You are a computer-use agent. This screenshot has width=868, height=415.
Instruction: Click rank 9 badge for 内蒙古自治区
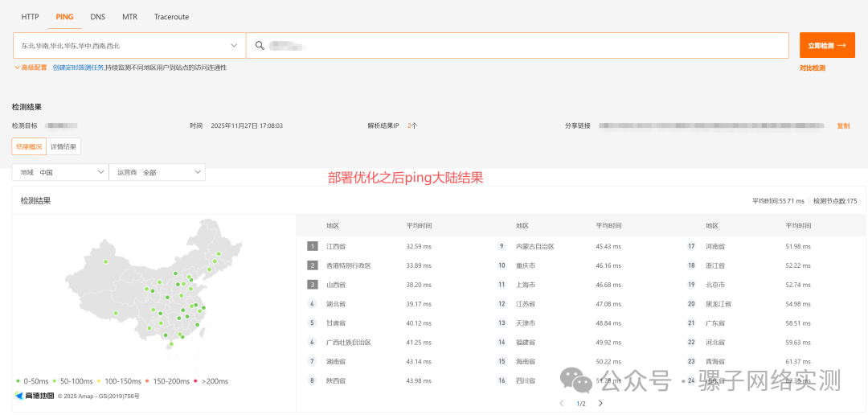(502, 246)
